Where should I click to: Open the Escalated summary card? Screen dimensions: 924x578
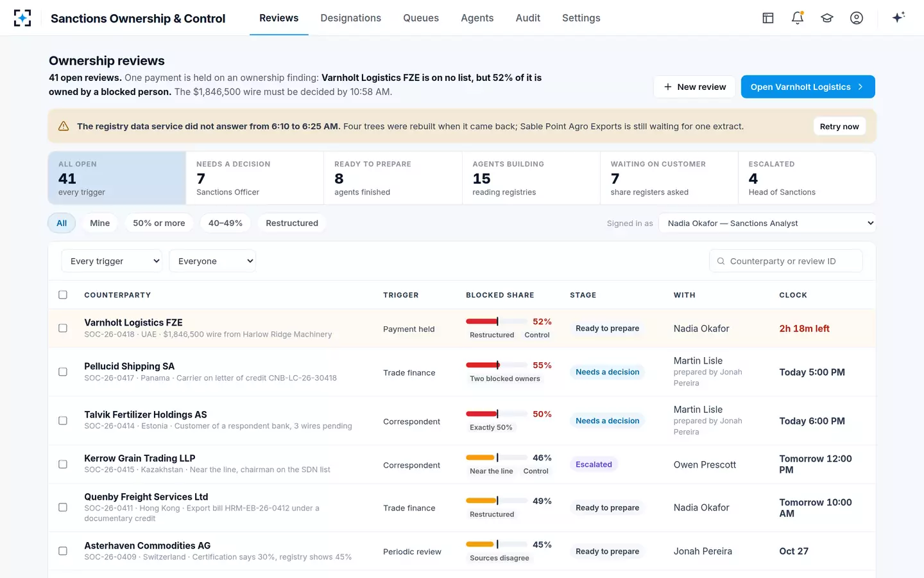(x=807, y=178)
